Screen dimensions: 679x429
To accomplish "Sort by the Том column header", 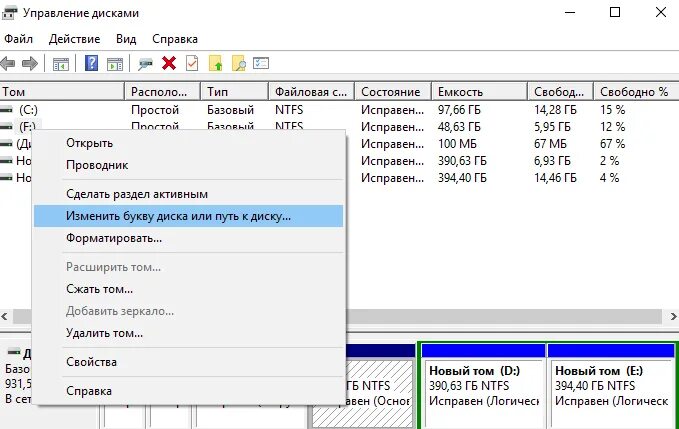I will tap(62, 92).
